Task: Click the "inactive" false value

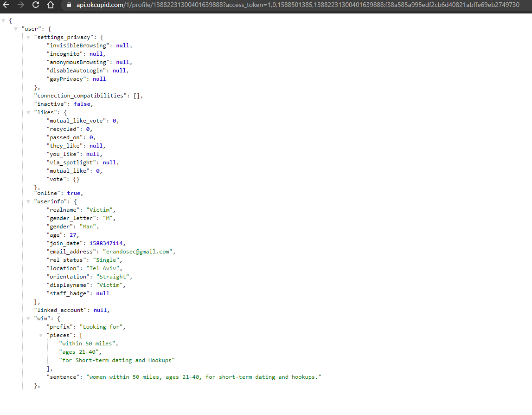Action: [x=82, y=104]
